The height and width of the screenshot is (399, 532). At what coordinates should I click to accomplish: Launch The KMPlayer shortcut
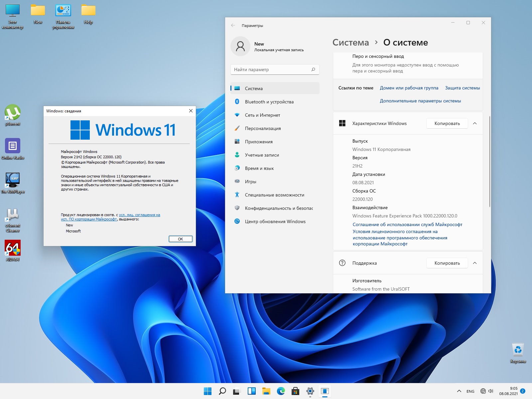coord(13,183)
